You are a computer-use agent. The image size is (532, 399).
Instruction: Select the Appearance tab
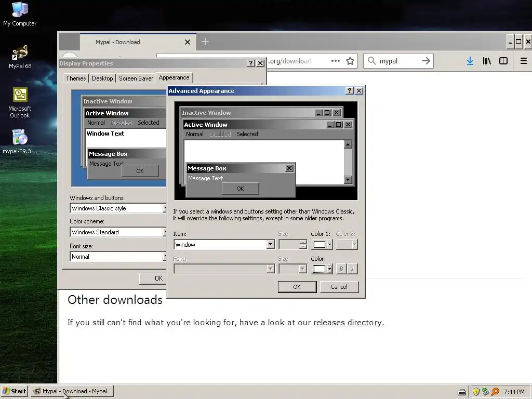point(174,78)
